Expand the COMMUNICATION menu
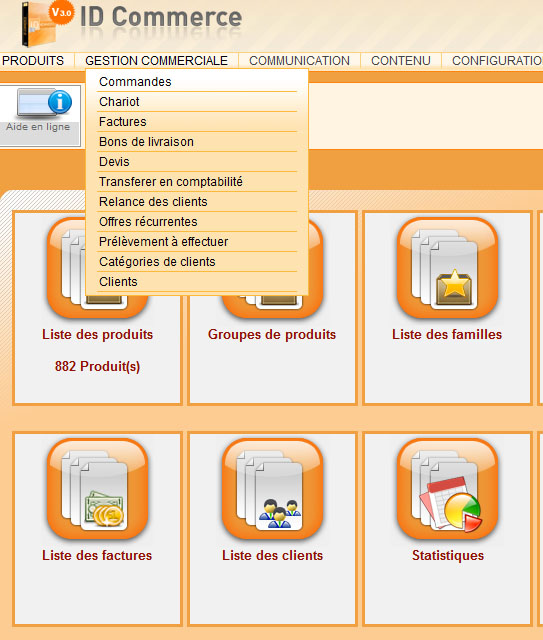This screenshot has height=640, width=543. point(299,61)
